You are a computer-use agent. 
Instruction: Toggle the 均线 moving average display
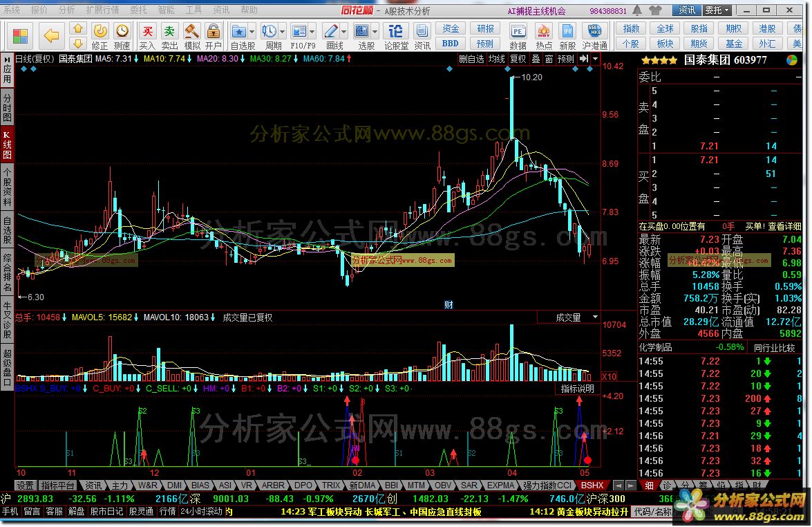497,59
